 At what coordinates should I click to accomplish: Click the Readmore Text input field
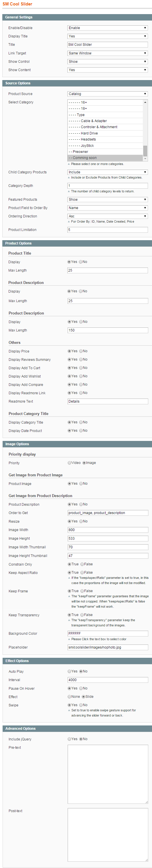(x=108, y=401)
